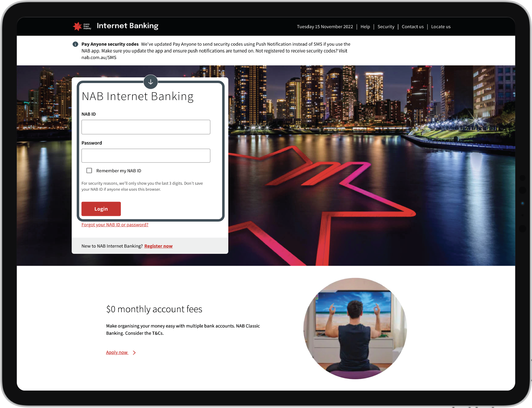
Task: Click the Register now link
Action: [158, 246]
